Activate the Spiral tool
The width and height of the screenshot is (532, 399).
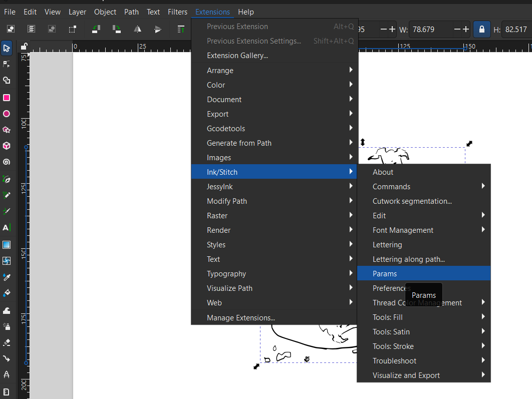pos(7,162)
